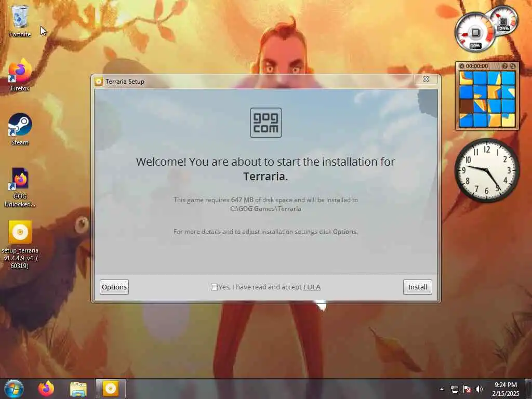
Task: Open the taskbar clock showing 9:24 PM
Action: pos(506,389)
